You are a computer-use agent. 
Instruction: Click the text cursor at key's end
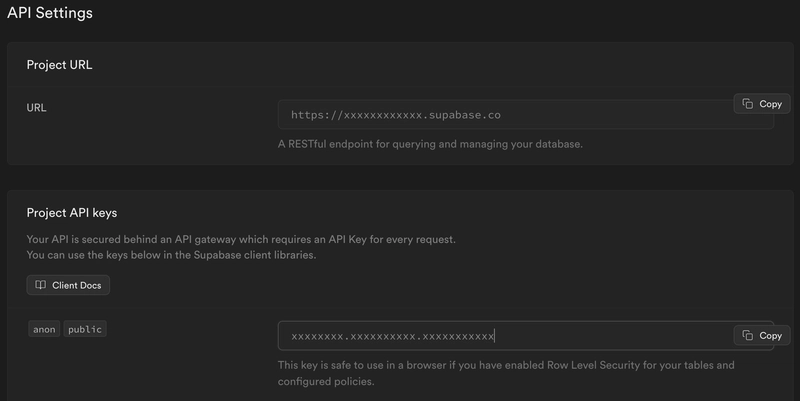494,336
